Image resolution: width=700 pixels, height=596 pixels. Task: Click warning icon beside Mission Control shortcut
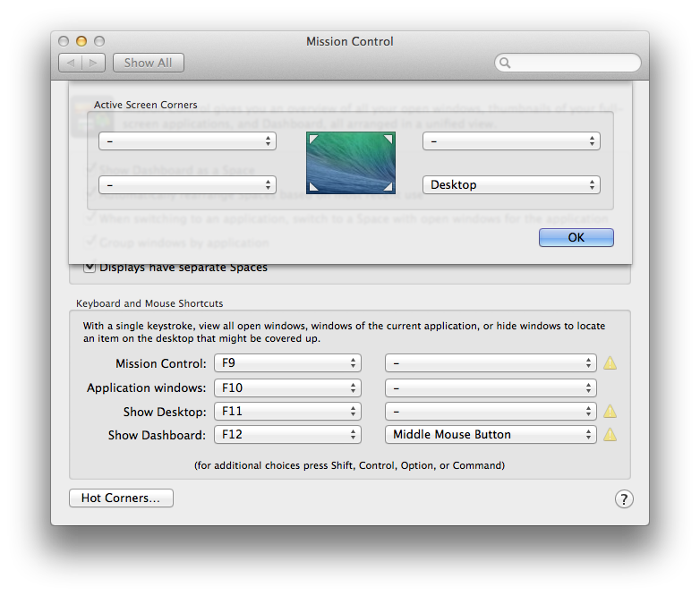coord(610,363)
